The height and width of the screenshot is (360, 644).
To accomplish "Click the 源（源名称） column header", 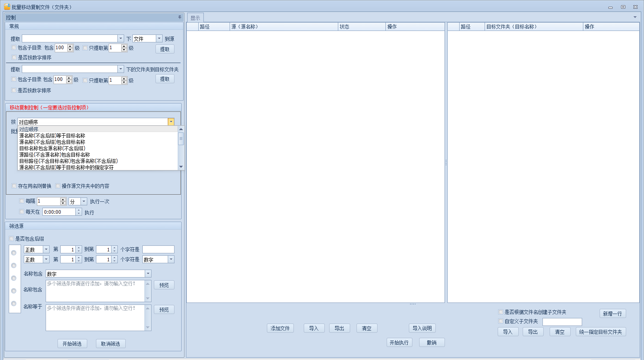I will tap(284, 27).
